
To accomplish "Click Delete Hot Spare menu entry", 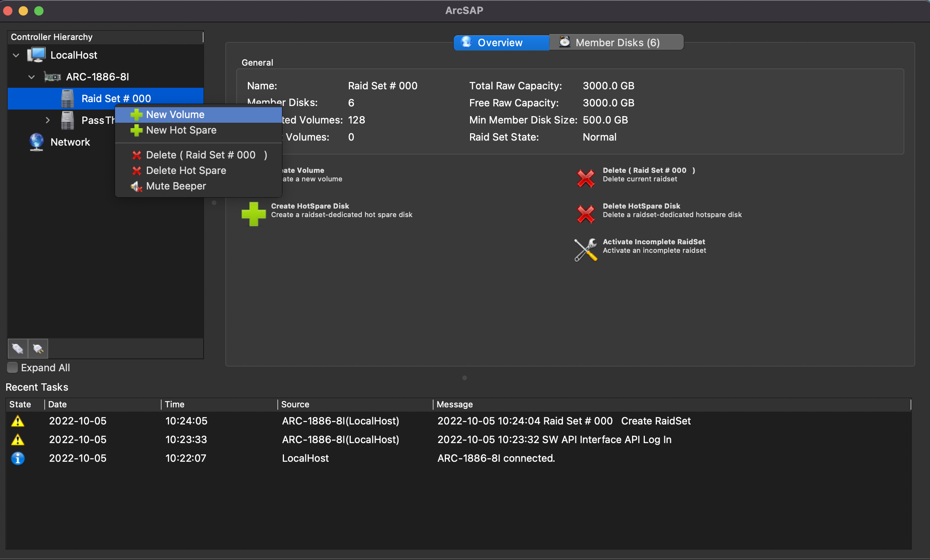I will [186, 170].
